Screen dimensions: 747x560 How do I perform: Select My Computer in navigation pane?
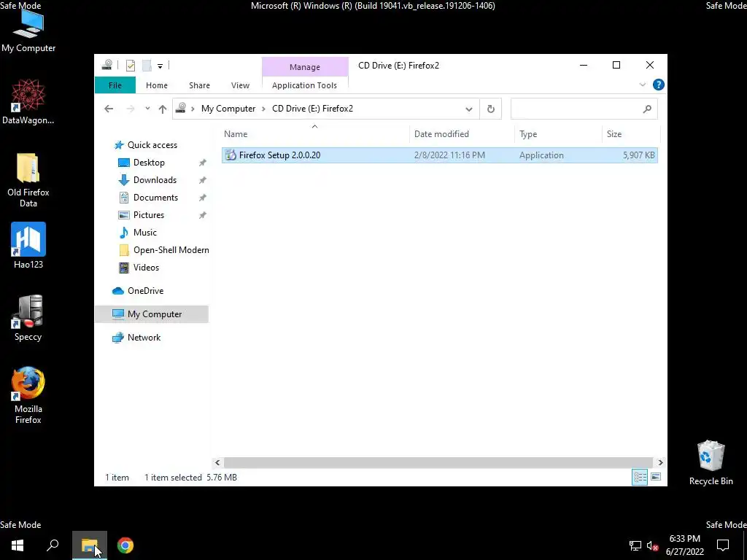152,314
